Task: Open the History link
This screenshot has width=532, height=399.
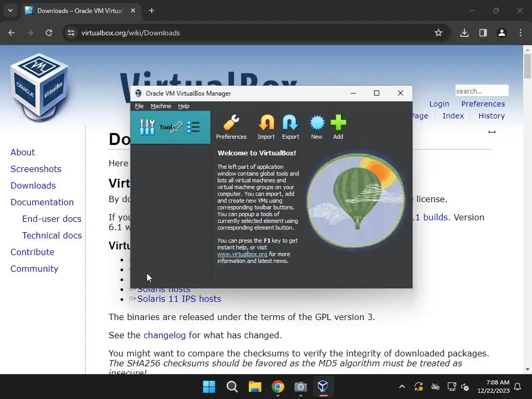Action: point(491,116)
